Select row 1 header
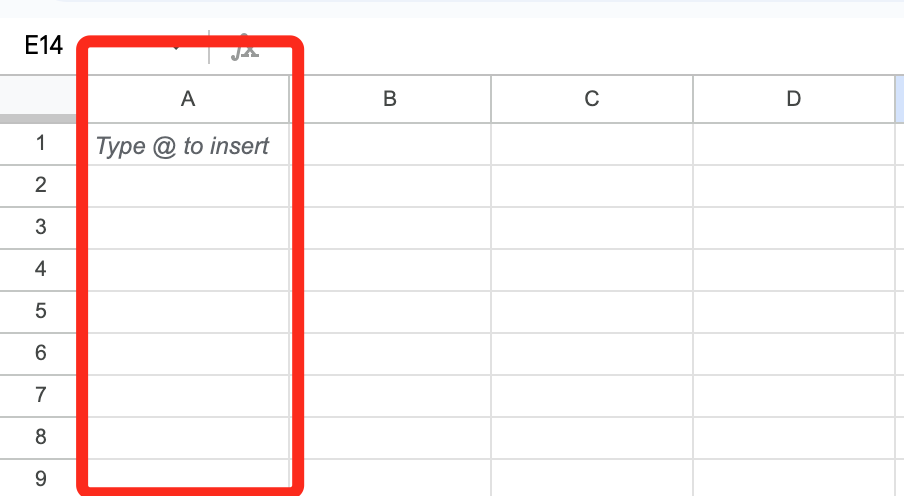Image resolution: width=904 pixels, height=496 pixels. [x=40, y=144]
